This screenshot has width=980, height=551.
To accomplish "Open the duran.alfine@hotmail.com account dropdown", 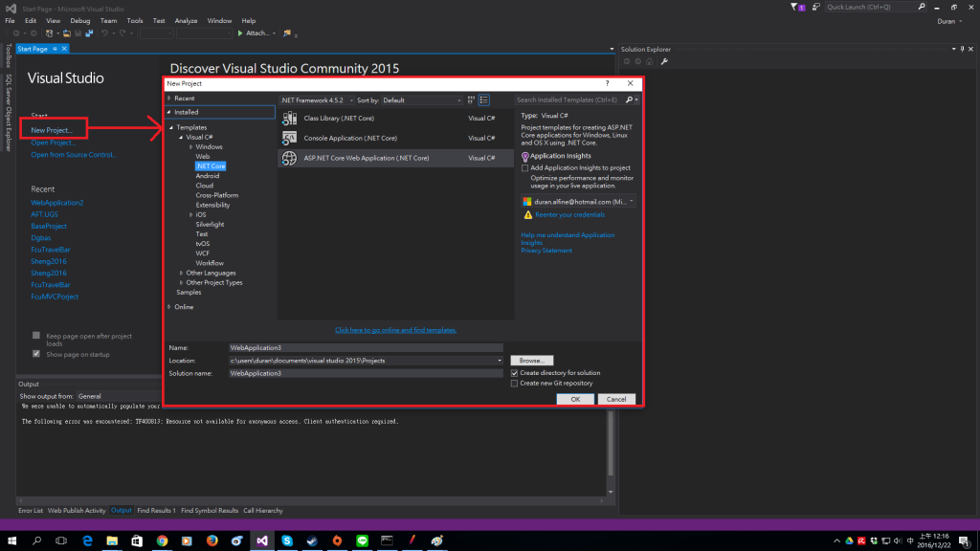I will coord(578,202).
